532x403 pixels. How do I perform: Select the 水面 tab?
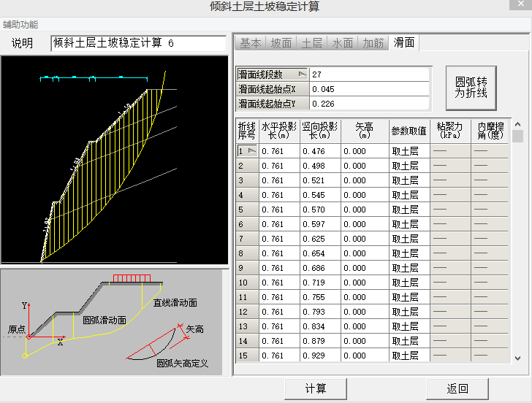click(342, 43)
